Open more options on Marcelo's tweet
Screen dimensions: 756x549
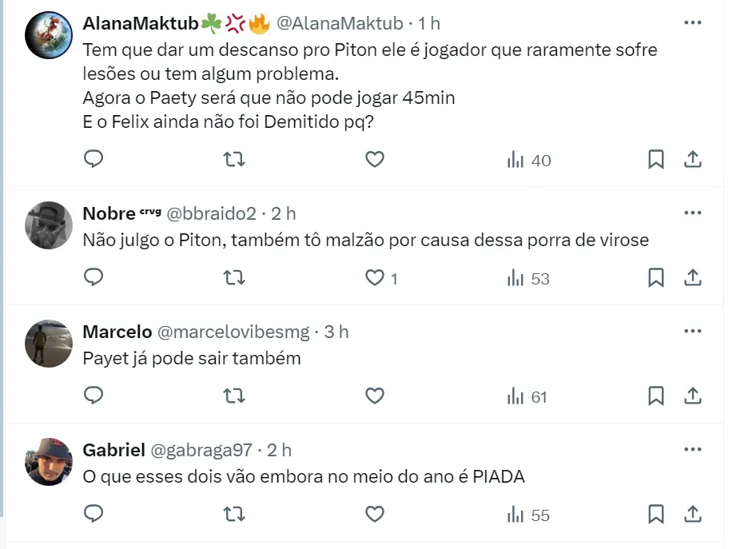[692, 332]
